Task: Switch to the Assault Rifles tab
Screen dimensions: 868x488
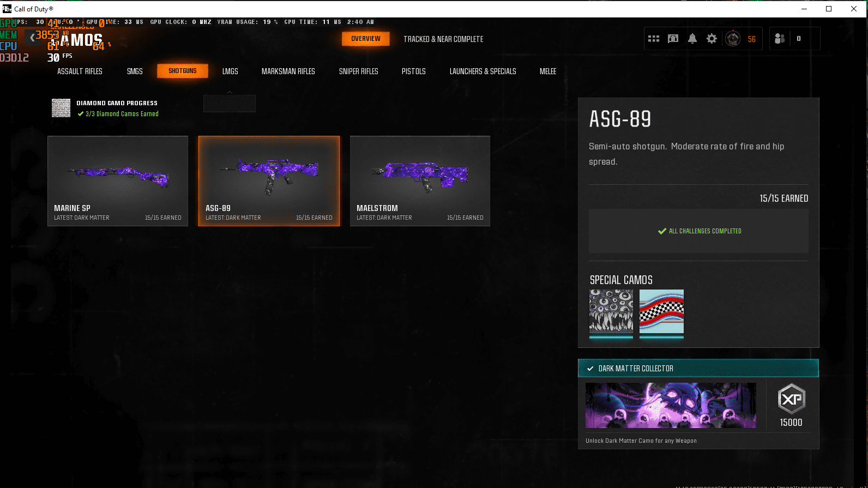Action: coord(80,71)
